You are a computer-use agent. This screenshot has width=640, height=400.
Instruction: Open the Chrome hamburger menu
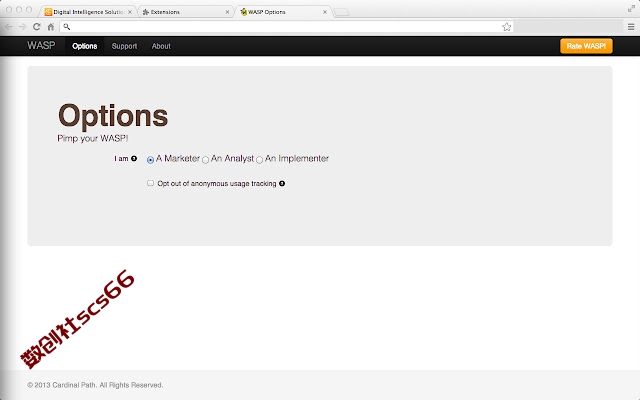[631, 27]
